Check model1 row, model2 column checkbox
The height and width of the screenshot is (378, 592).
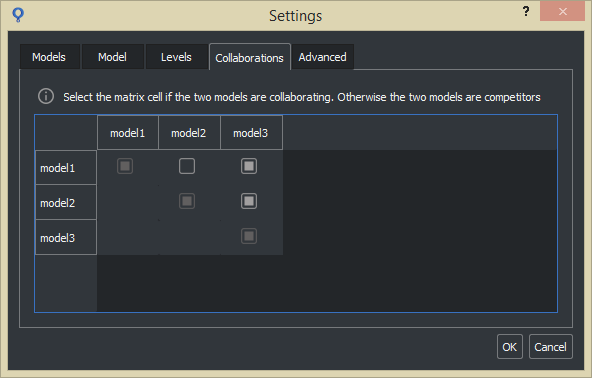click(x=187, y=166)
